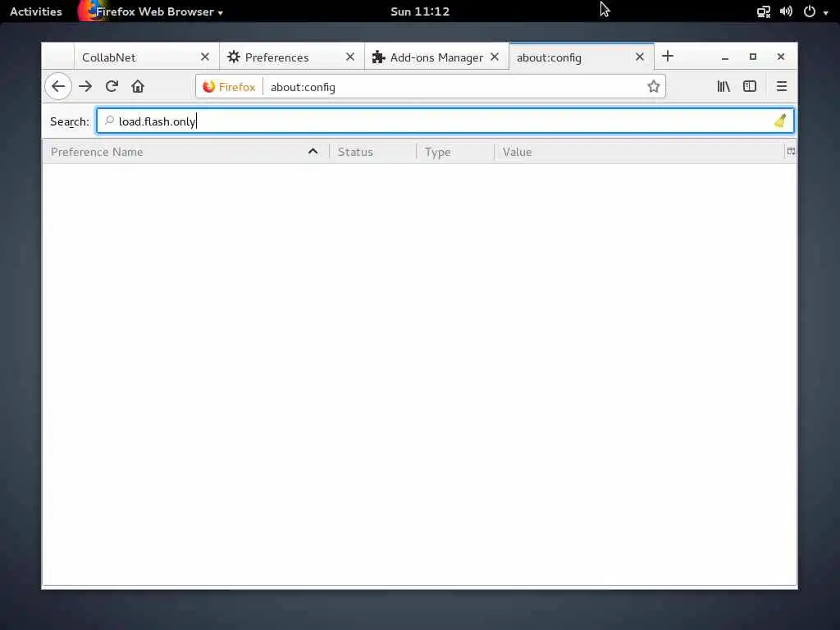This screenshot has width=840, height=630.
Task: Sort by the Value column
Action: tap(639, 152)
